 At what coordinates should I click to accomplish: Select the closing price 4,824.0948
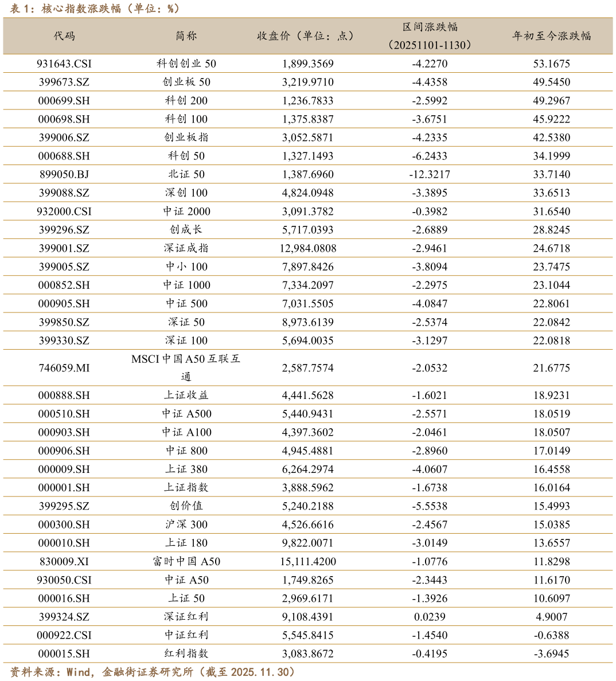(x=308, y=193)
